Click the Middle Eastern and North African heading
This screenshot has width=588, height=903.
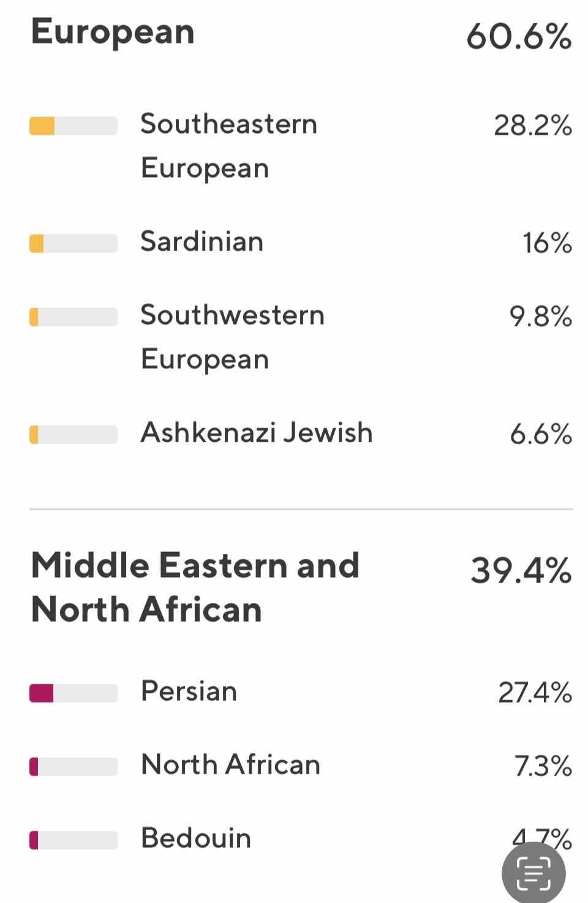(x=195, y=587)
